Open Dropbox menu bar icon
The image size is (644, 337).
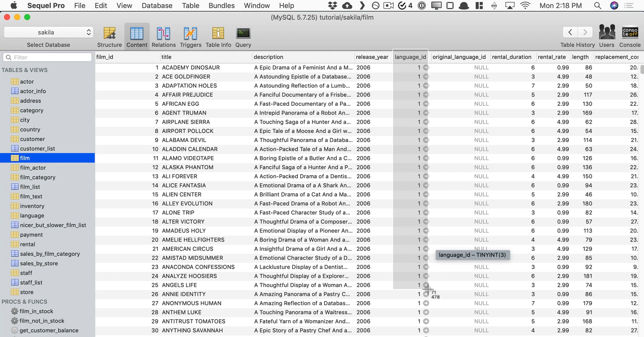(x=333, y=5)
